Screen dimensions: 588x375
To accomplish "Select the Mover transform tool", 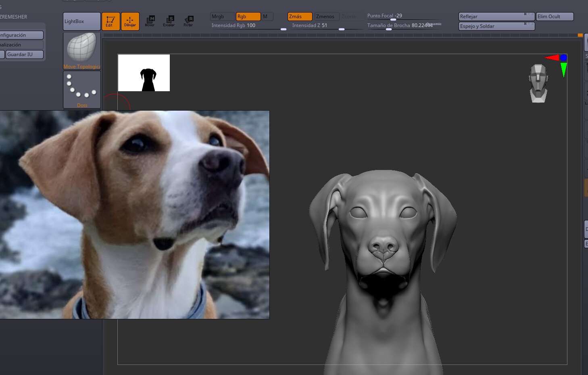I will coord(150,21).
